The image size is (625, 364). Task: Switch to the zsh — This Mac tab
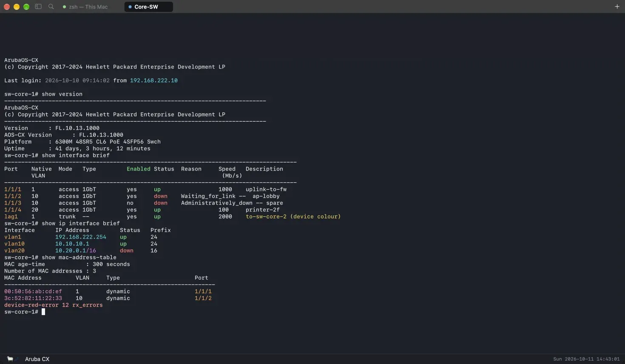(85, 7)
